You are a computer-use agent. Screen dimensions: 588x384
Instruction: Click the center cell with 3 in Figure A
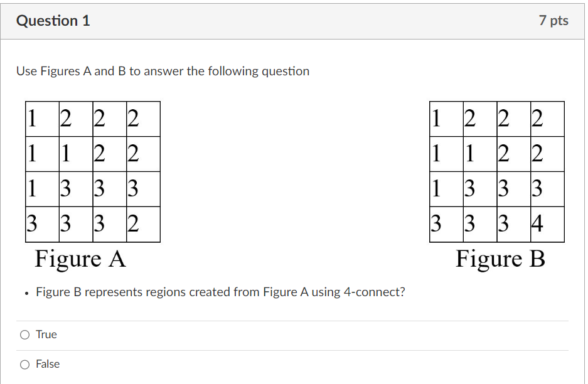pyautogui.click(x=109, y=189)
